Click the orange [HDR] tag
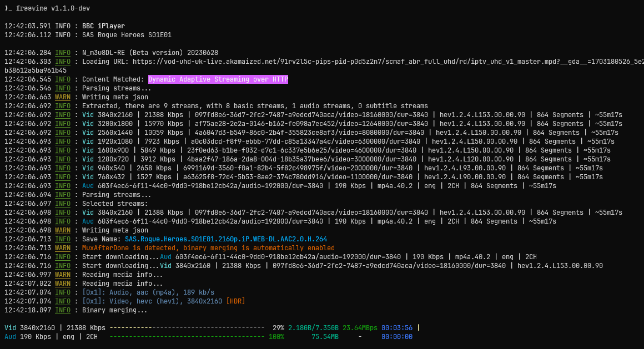Screen dimensions: 644x349 pos(235,301)
